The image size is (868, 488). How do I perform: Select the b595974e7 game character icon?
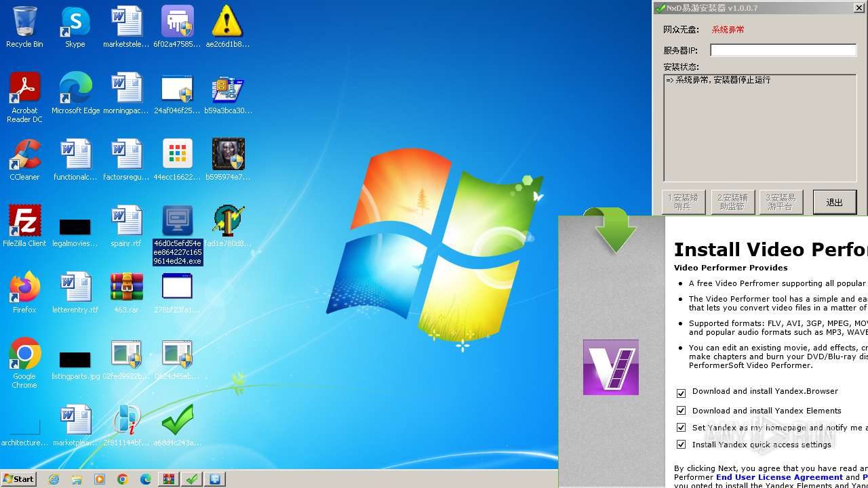click(x=228, y=160)
